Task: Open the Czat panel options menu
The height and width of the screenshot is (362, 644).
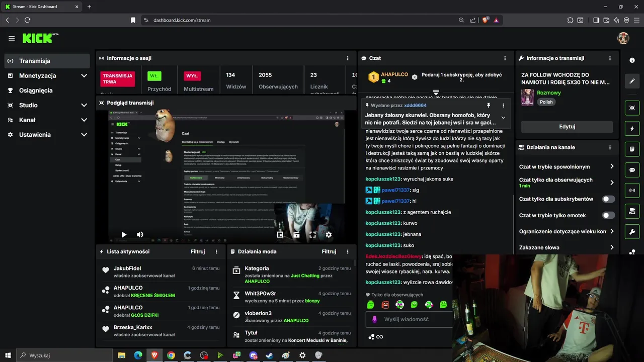Action: pyautogui.click(x=505, y=58)
